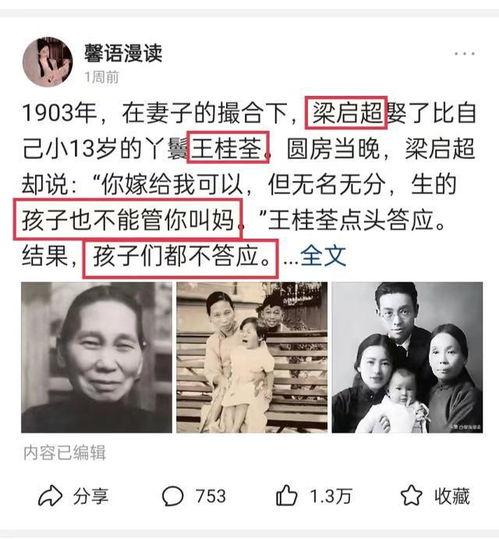This screenshot has height=539, width=499.
Task: Select the 分享 label
Action: (x=91, y=496)
